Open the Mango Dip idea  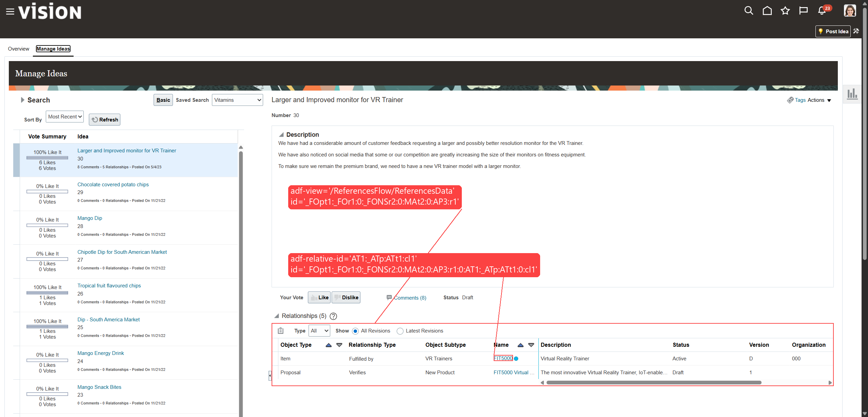[x=90, y=218]
